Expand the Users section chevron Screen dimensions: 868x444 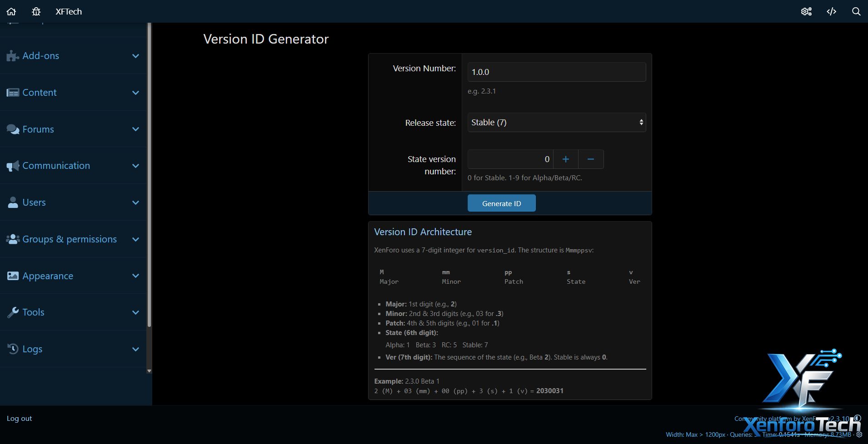[x=135, y=202]
